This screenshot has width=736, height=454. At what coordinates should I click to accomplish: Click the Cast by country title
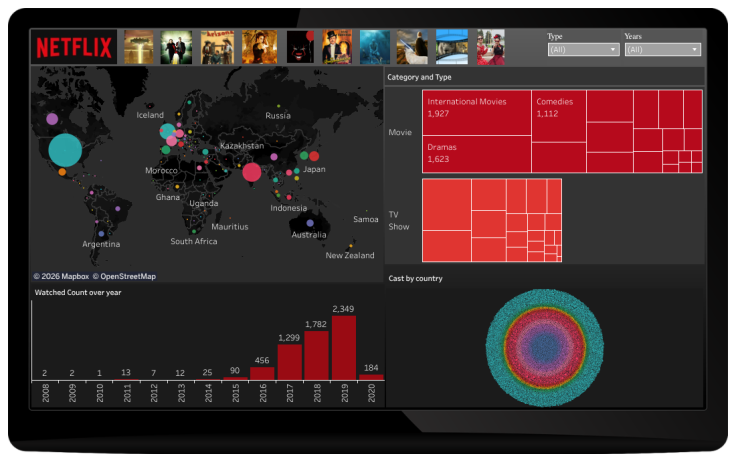[x=415, y=278]
